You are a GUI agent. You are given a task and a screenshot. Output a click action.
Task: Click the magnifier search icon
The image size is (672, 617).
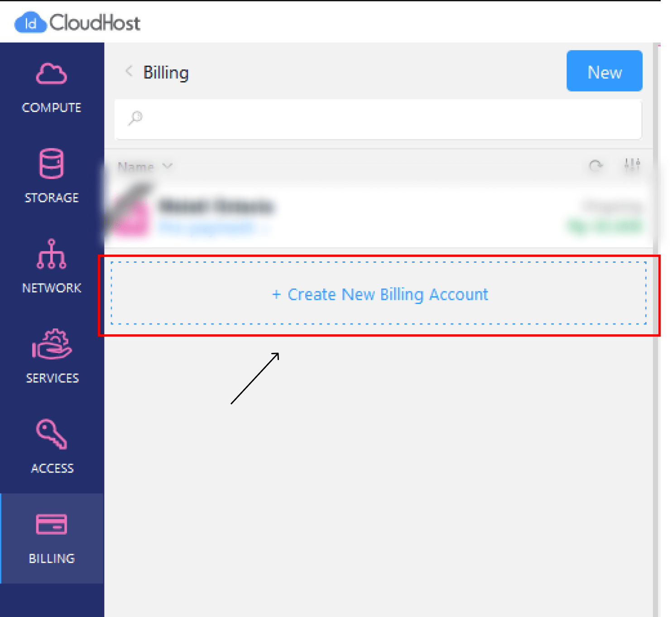tap(135, 119)
